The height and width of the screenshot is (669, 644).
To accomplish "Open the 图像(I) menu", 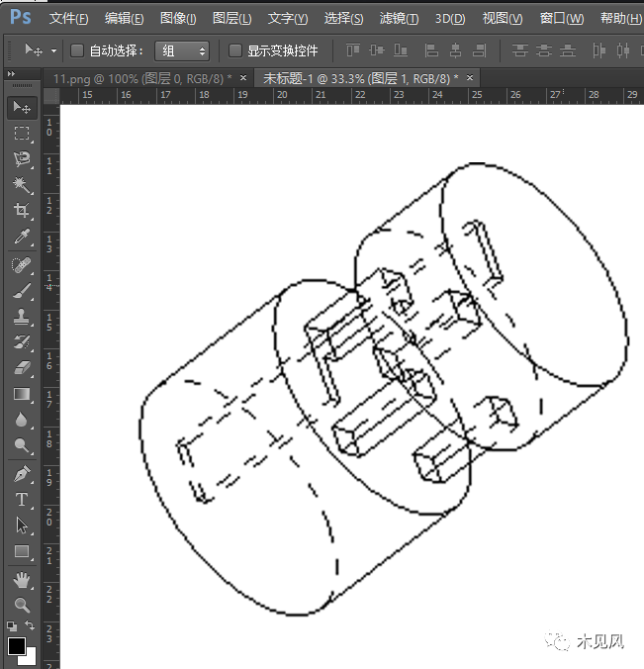I will pos(178,18).
